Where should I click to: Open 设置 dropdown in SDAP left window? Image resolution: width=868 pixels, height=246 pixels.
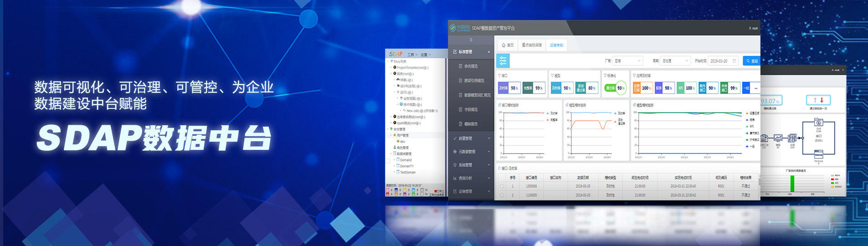pos(426,55)
